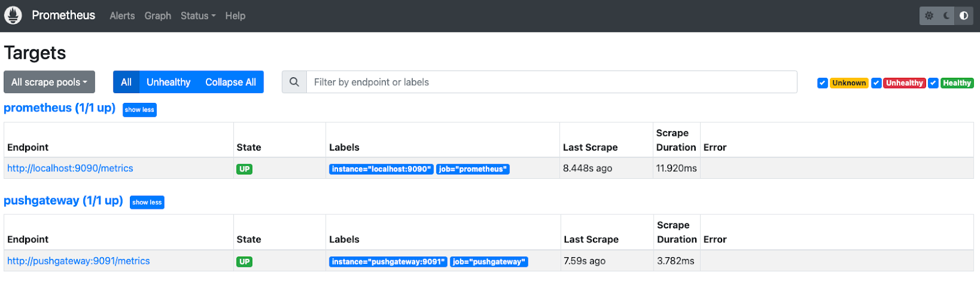The height and width of the screenshot is (281, 980).
Task: Select the auto theme half-circle icon
Action: coord(964,16)
